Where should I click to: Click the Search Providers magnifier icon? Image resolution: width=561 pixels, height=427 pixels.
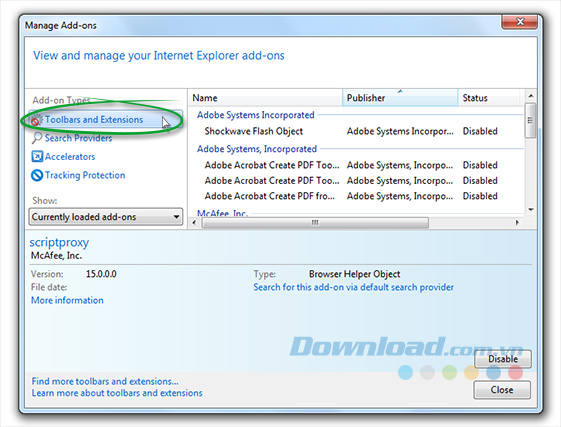[37, 138]
